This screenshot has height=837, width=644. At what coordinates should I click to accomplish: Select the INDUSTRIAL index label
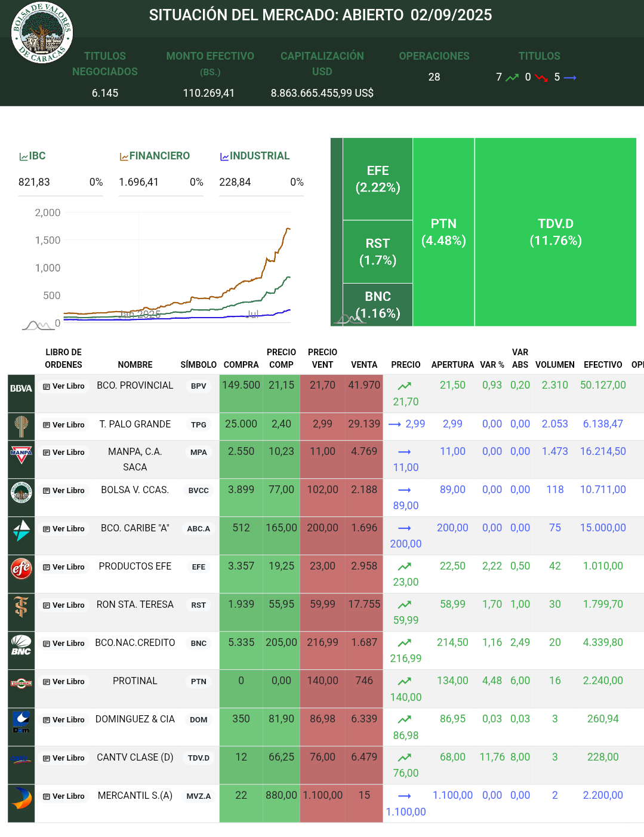click(x=260, y=156)
